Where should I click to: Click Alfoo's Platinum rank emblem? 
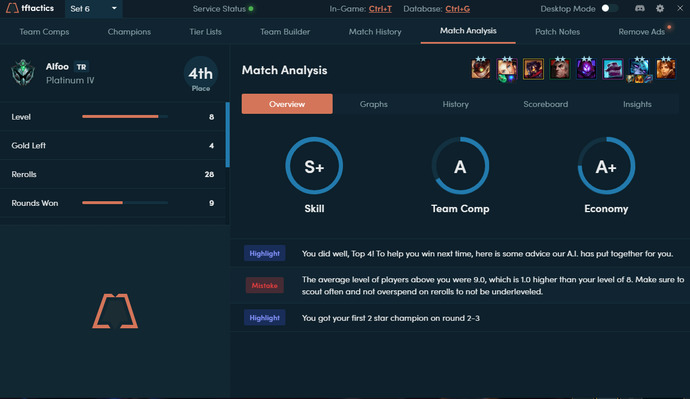click(23, 73)
